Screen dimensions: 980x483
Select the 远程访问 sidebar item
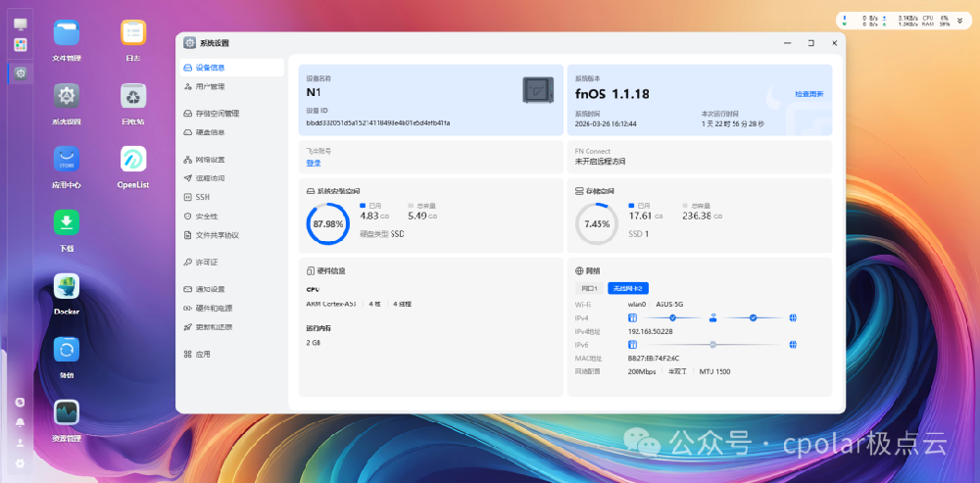pos(232,178)
